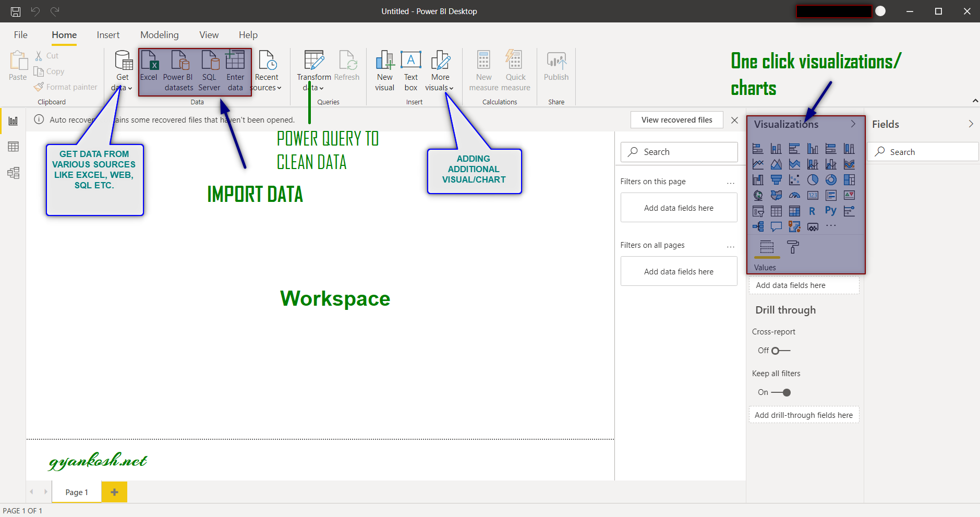Dismiss the auto recovery notification
980x517 pixels.
734,120
